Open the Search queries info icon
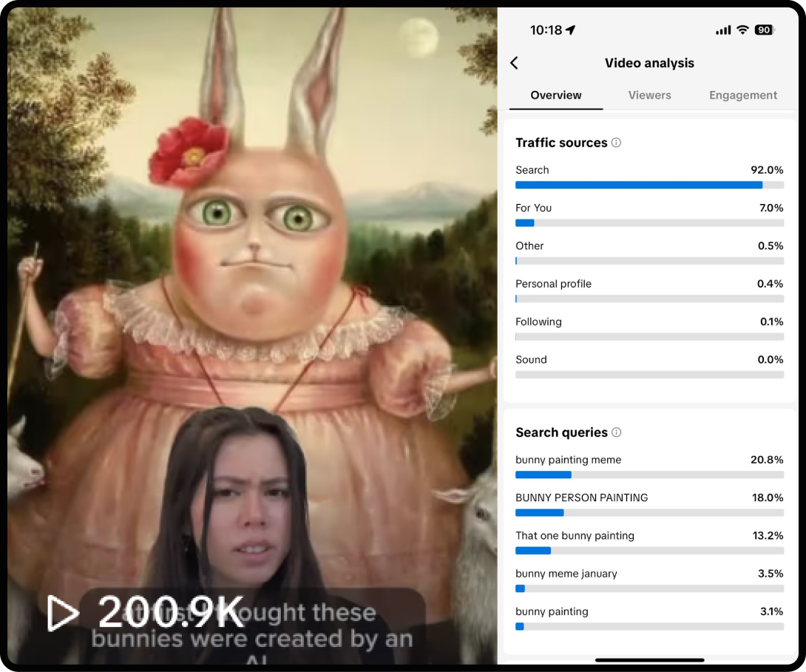Image resolution: width=806 pixels, height=672 pixels. pyautogui.click(x=616, y=432)
